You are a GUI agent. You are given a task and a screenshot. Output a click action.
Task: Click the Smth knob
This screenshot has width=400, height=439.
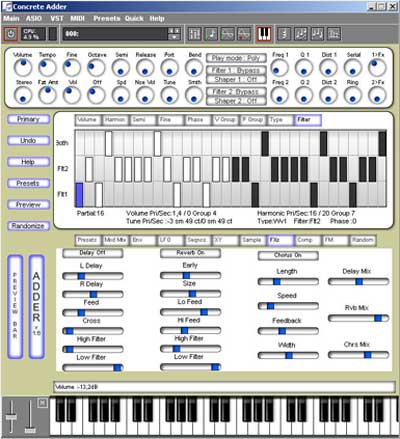coord(194,95)
